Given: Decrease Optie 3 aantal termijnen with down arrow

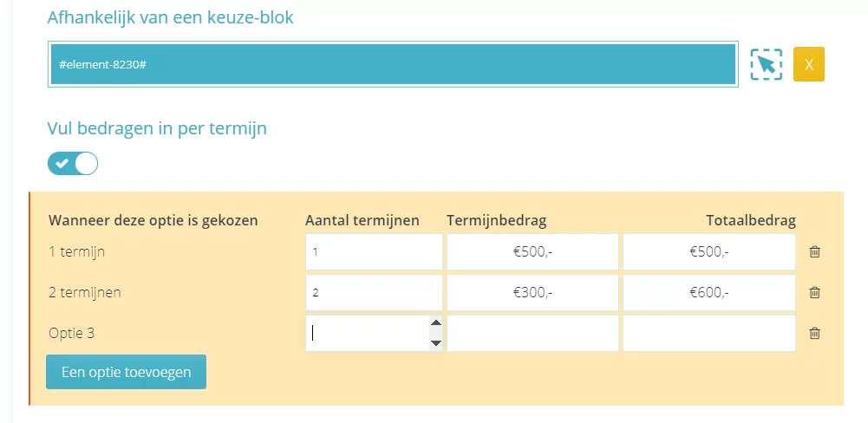Looking at the screenshot, I should click(x=435, y=343).
